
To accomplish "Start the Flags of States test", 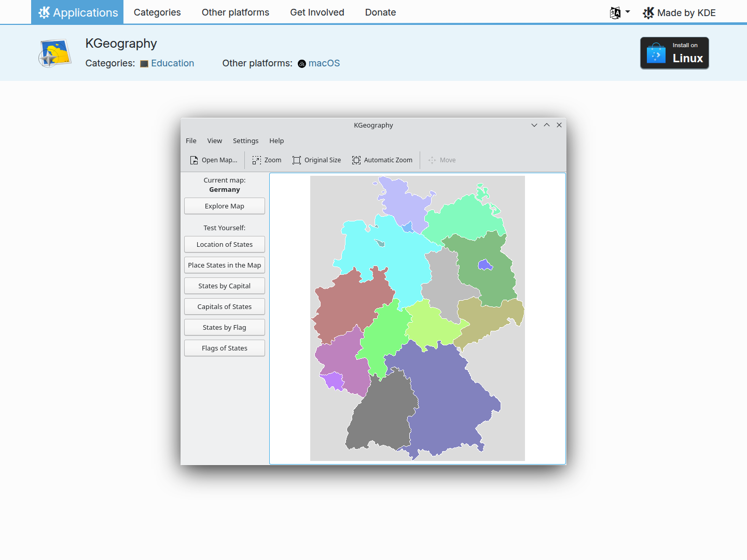I will [x=225, y=348].
